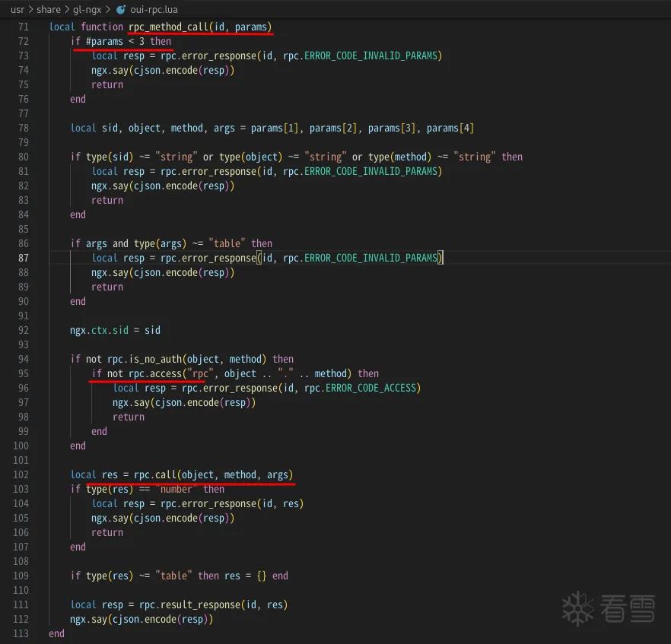Screen dimensions: 671x644
Task: Click line number 102 in gutter
Action: [21, 474]
